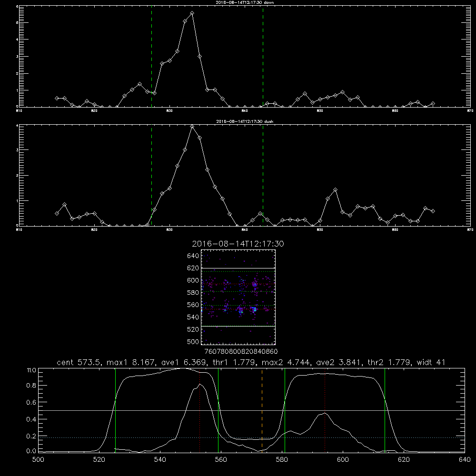Click the green vertical line near 525 in bottom plot
Screen dimensions: 476x476
click(x=115, y=410)
